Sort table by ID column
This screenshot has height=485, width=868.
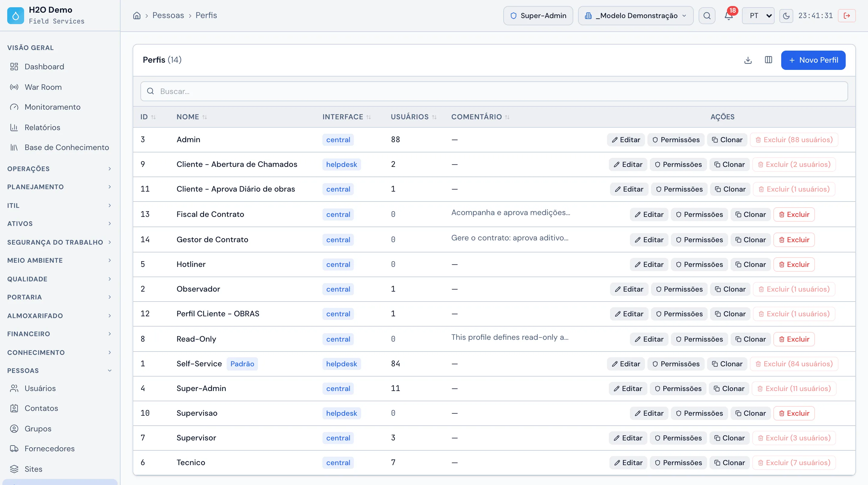pyautogui.click(x=148, y=117)
